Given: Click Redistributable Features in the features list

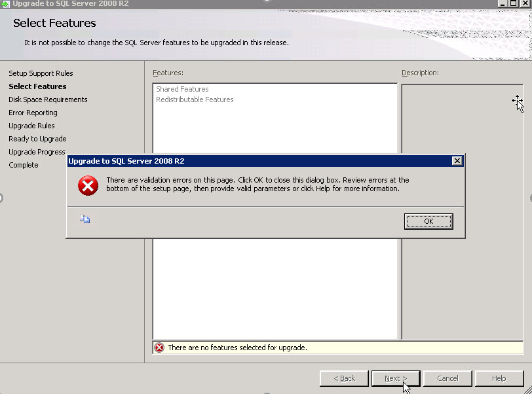Looking at the screenshot, I should click(195, 99).
